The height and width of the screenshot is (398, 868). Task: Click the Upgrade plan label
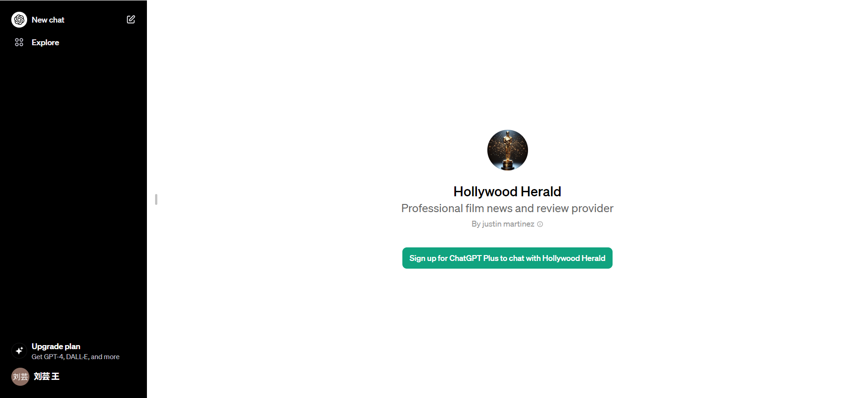(56, 346)
